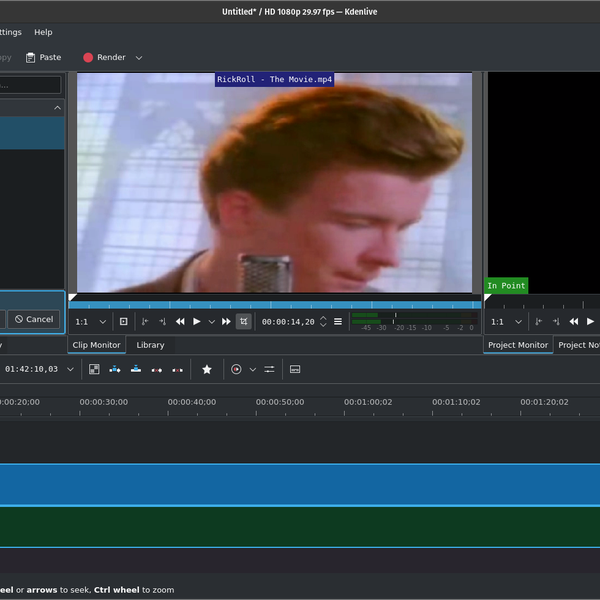Click the overwrite clip zone in timeline icon

pyautogui.click(x=136, y=369)
